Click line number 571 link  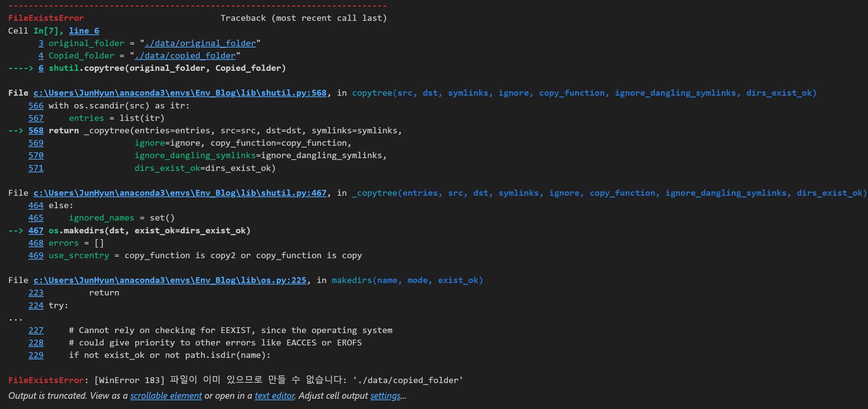(x=36, y=168)
